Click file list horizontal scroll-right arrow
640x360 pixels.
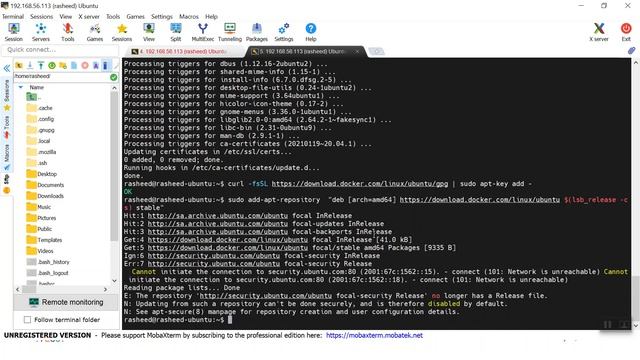tap(106, 289)
